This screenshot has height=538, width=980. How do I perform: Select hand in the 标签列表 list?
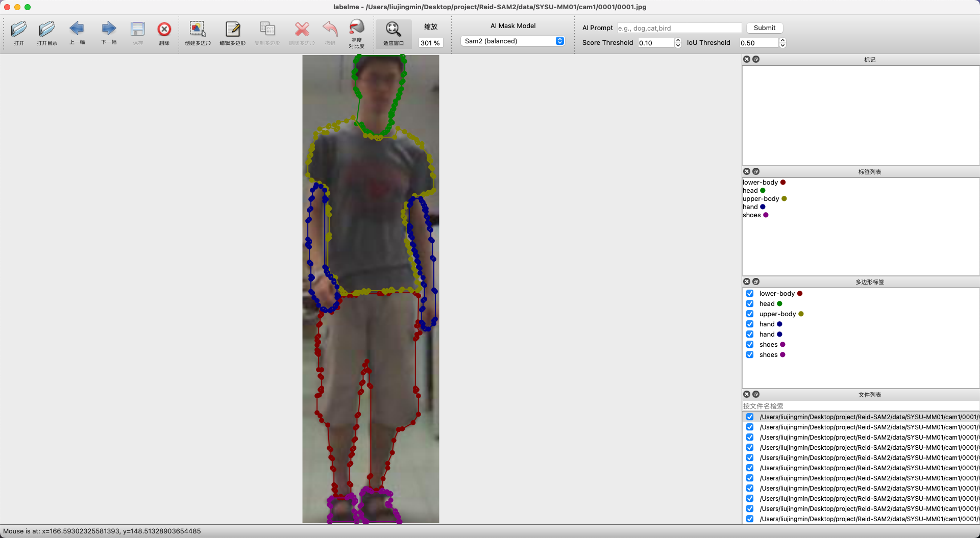click(x=754, y=207)
